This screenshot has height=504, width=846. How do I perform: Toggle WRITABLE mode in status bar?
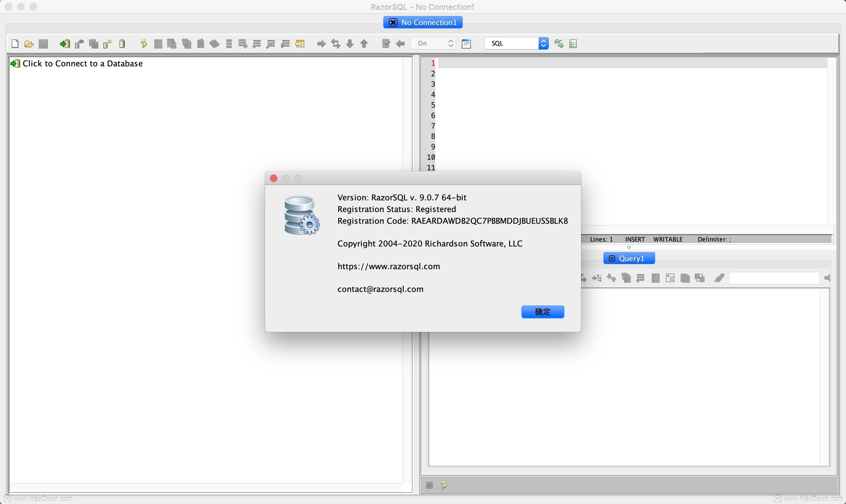pos(668,239)
